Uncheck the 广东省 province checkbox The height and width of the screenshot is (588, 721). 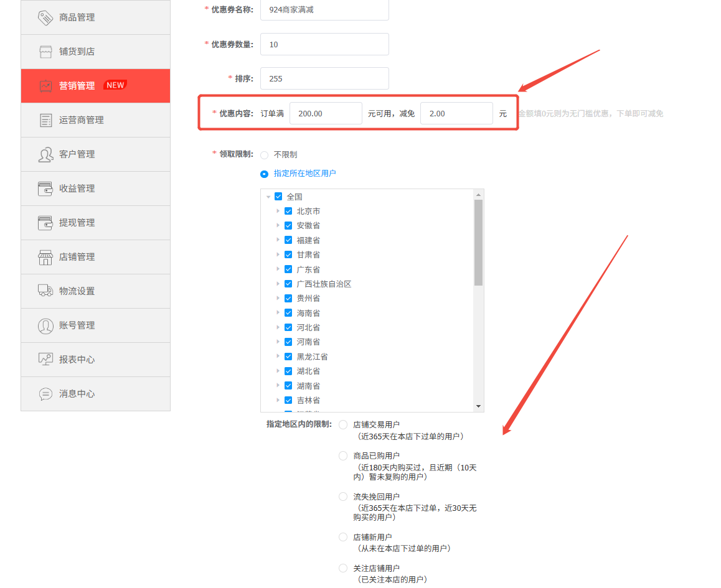pyautogui.click(x=288, y=269)
